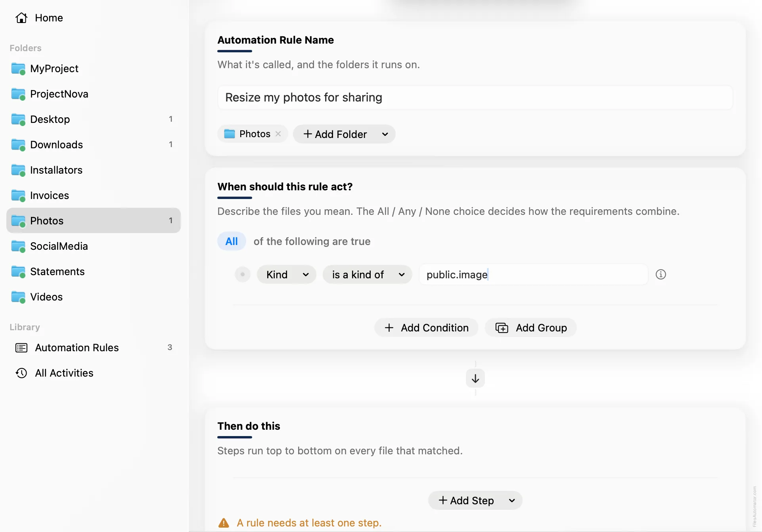
Task: Go to Automation Rules in Library
Action: coord(94,348)
